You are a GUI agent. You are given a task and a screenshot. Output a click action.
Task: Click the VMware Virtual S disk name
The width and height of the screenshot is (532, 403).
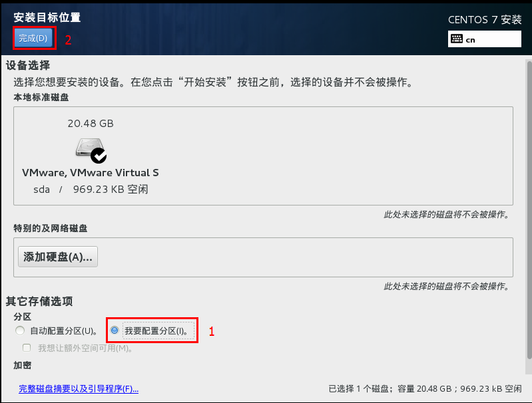[91, 173]
